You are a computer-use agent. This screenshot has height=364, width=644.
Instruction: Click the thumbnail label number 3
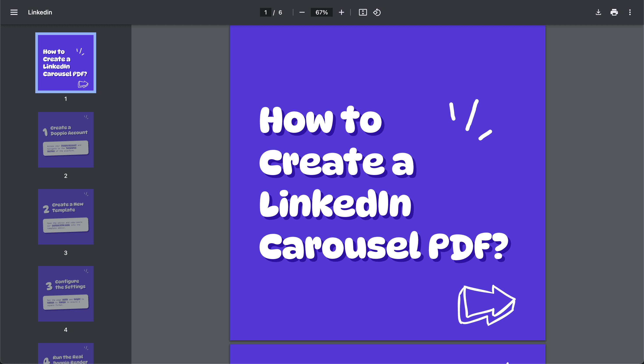65,253
